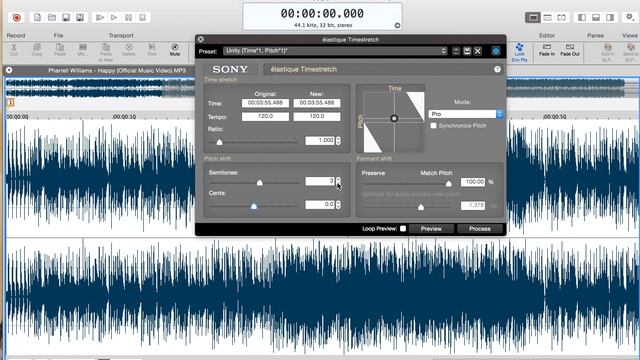Open the blue gear plugin settings icon

496,51
